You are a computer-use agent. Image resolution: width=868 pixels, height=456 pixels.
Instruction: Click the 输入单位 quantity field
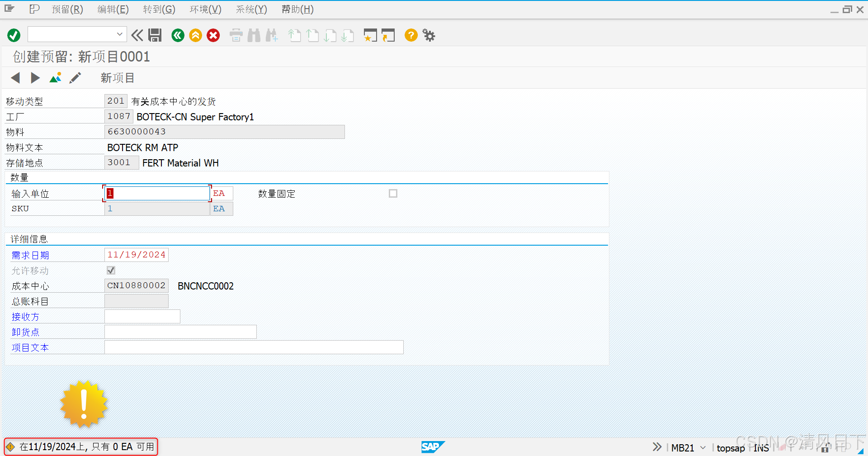157,193
